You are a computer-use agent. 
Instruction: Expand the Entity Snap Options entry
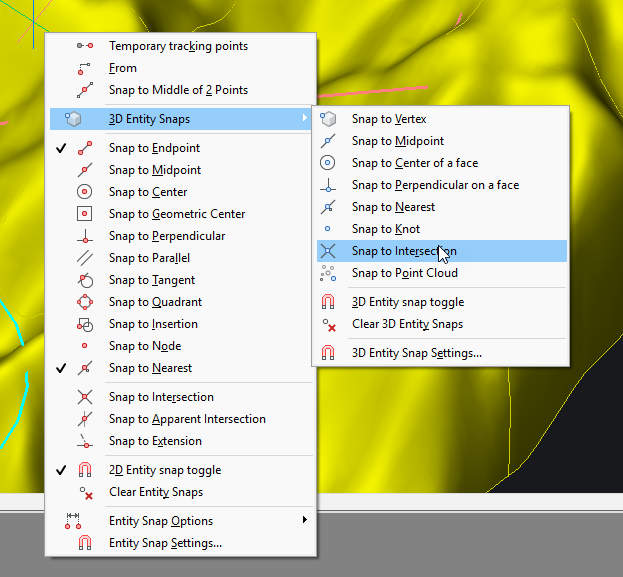(x=160, y=521)
